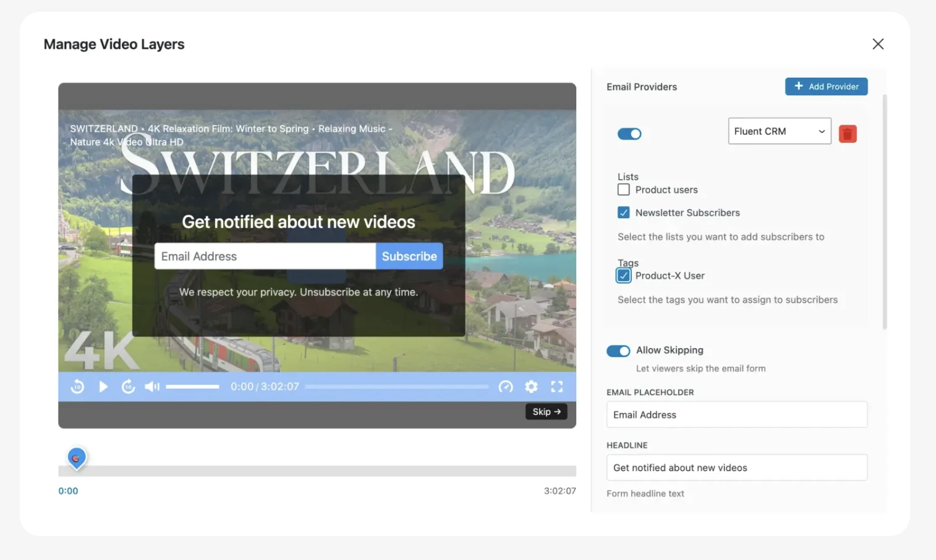Viewport: 936px width, 560px height.
Task: Click the 3:02:07 timeline end label
Action: pyautogui.click(x=560, y=491)
